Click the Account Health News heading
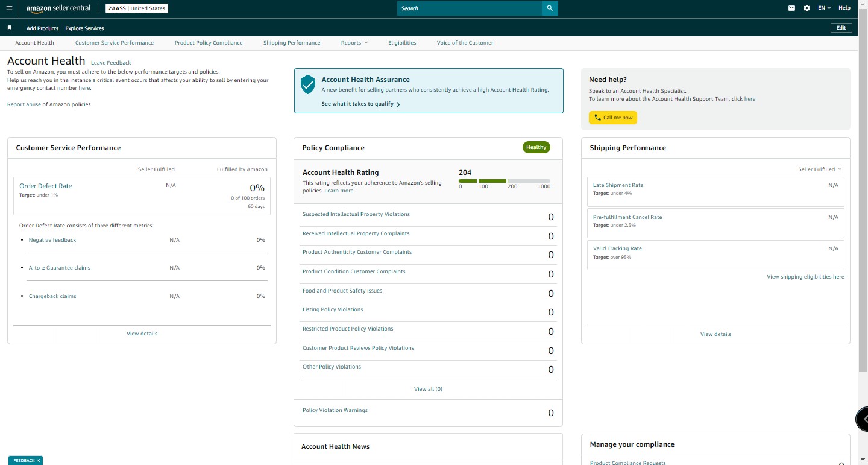Screen dimensions: 868x465 pyautogui.click(x=335, y=446)
